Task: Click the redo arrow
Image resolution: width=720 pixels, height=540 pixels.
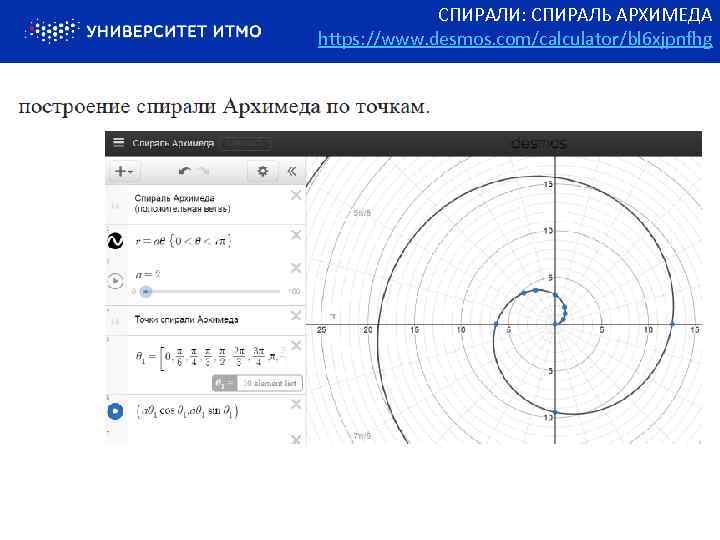Action: pos(204,171)
